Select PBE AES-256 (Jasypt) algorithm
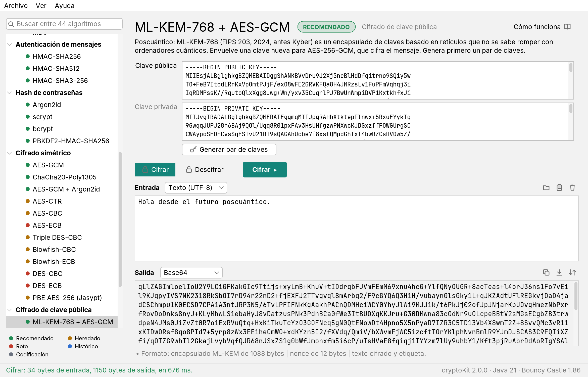This screenshot has height=377, width=588. [x=62, y=298]
